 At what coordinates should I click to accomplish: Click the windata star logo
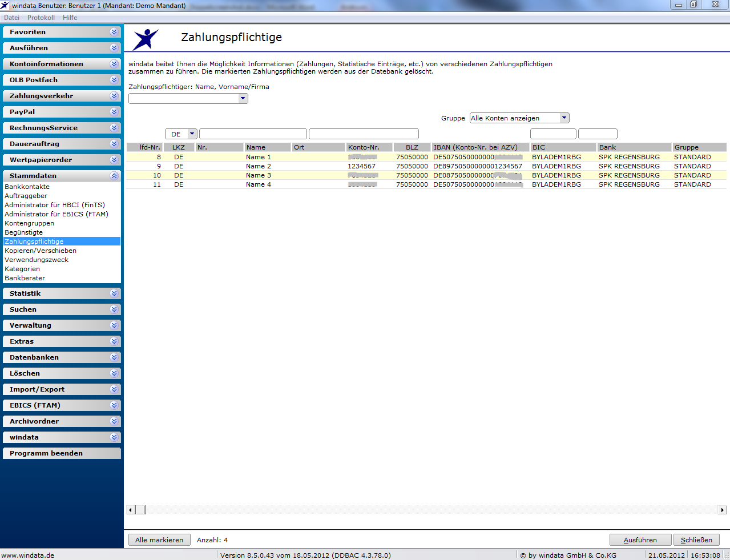coord(146,39)
